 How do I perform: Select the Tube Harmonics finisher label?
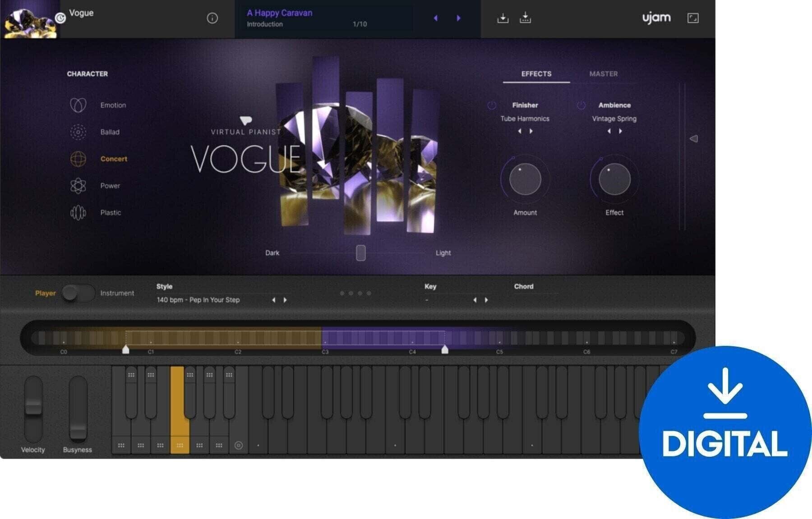(x=525, y=119)
